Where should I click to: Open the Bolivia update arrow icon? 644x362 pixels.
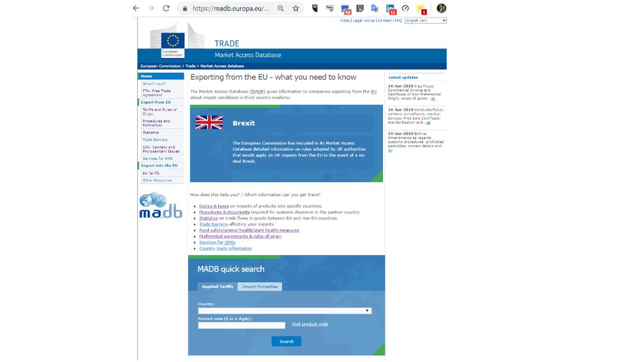pos(390,151)
